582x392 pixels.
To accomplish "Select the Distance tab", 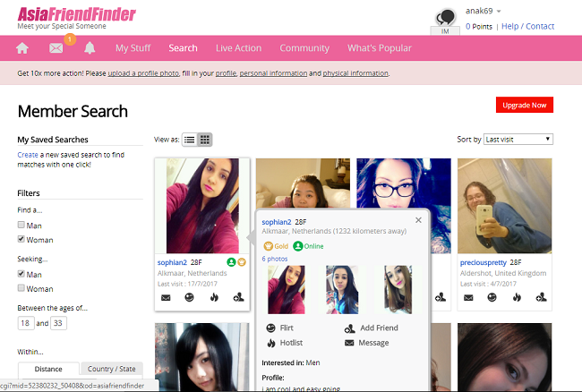I will coord(48,369).
